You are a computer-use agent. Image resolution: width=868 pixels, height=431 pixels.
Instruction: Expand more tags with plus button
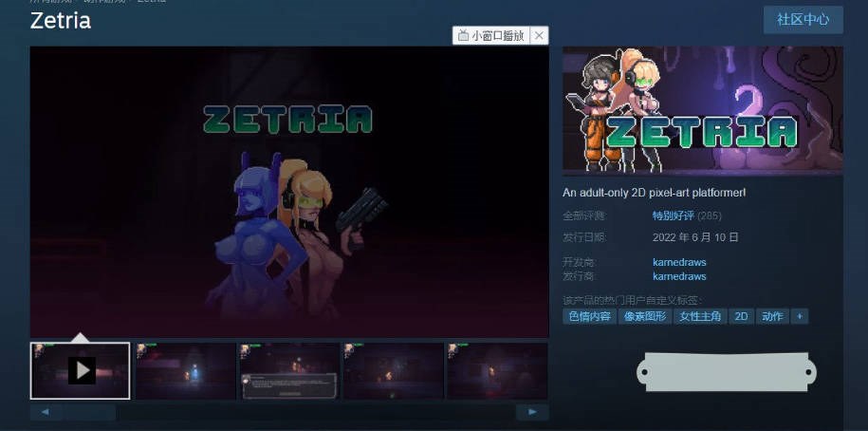800,316
